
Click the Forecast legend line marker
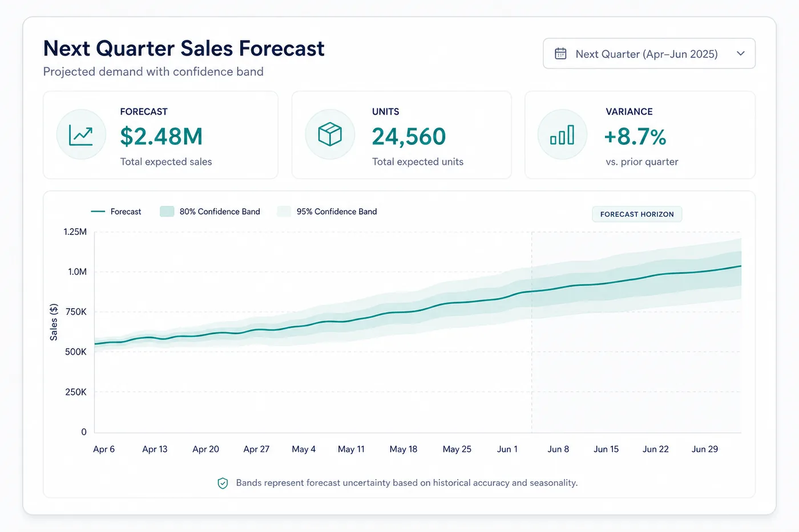point(98,212)
